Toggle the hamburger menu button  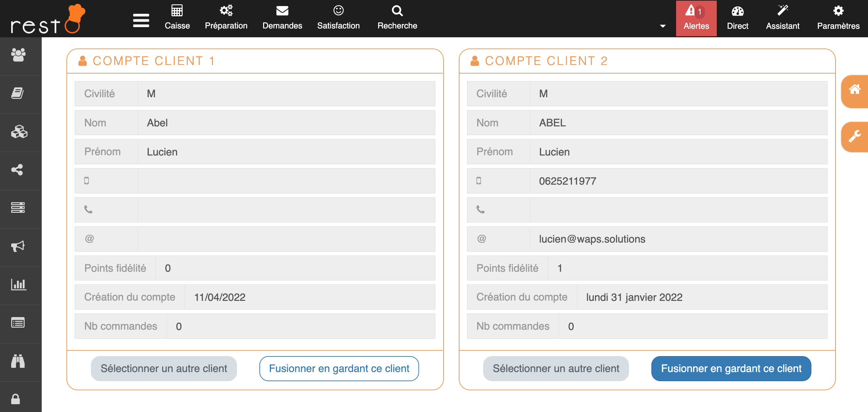click(x=141, y=20)
